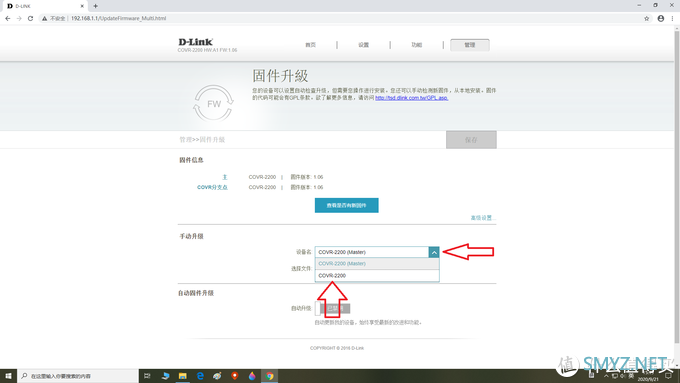The height and width of the screenshot is (383, 680).
Task: Open the notification center in system tray
Action: coord(668,376)
